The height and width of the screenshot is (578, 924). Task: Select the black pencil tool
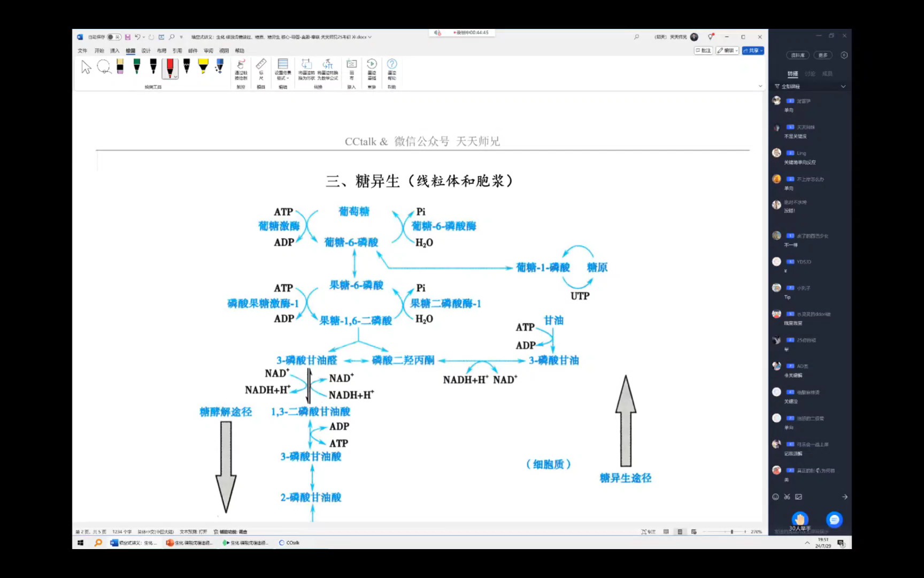pyautogui.click(x=187, y=67)
